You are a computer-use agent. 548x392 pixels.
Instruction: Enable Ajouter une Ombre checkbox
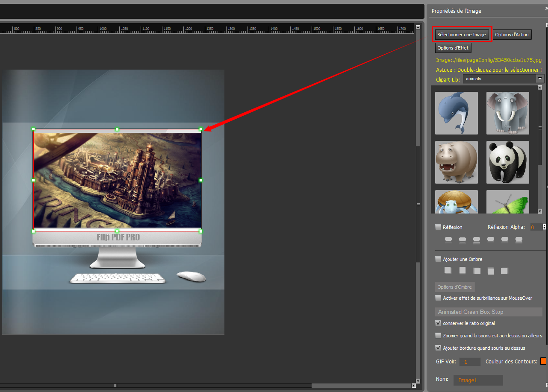pyautogui.click(x=438, y=259)
